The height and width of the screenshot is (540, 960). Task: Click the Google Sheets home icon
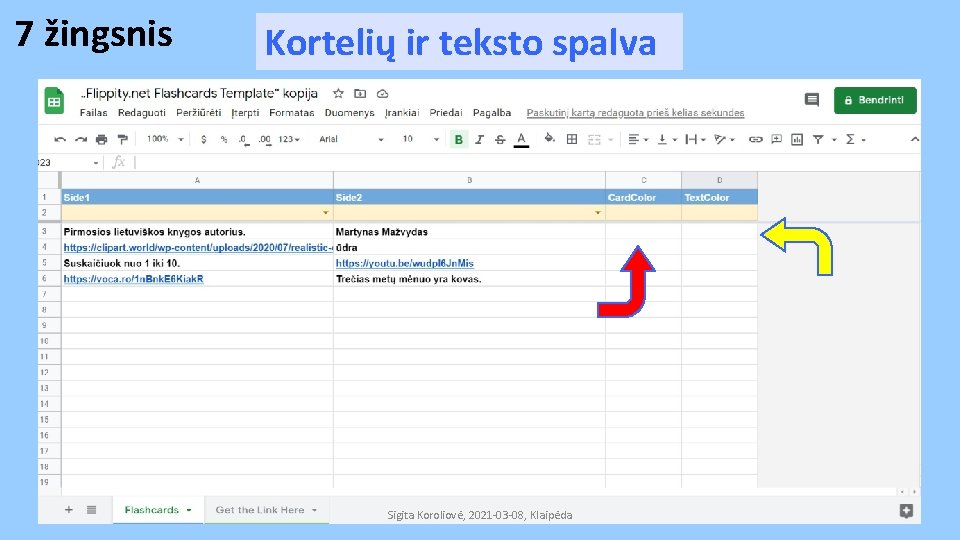pyautogui.click(x=54, y=100)
